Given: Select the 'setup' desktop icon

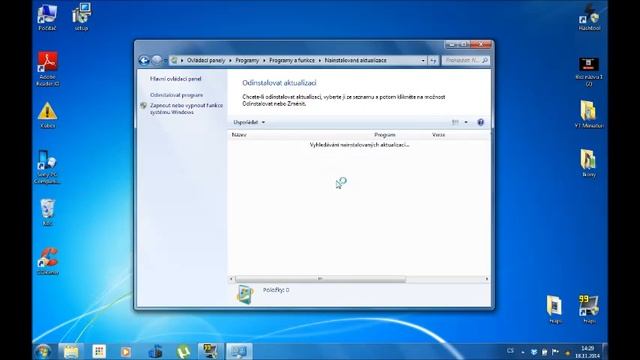Looking at the screenshot, I should [x=81, y=18].
